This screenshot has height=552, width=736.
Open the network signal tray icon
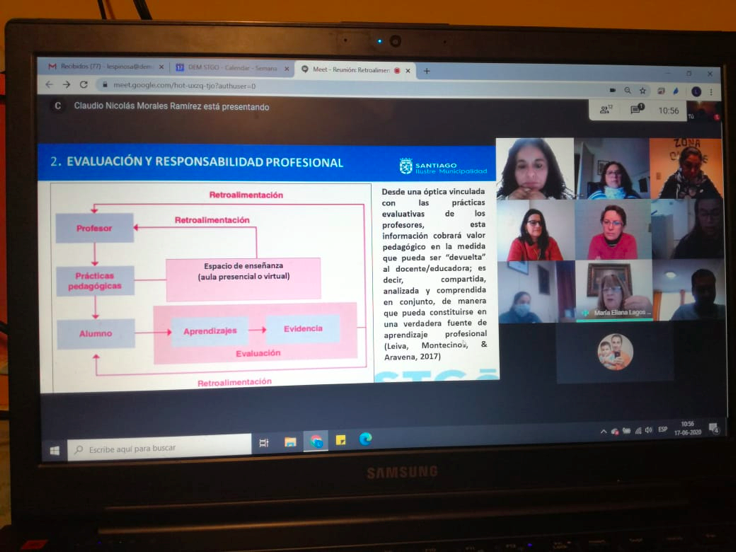point(638,430)
